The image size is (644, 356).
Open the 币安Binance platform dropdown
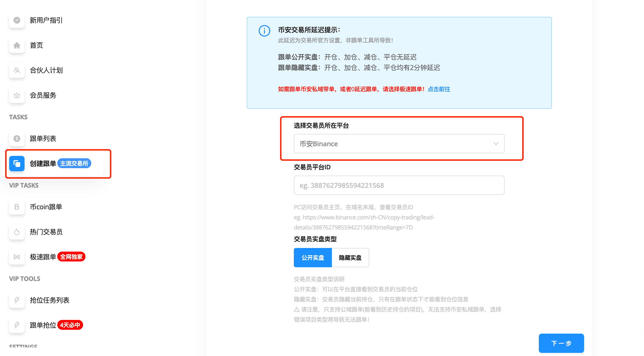coord(399,144)
